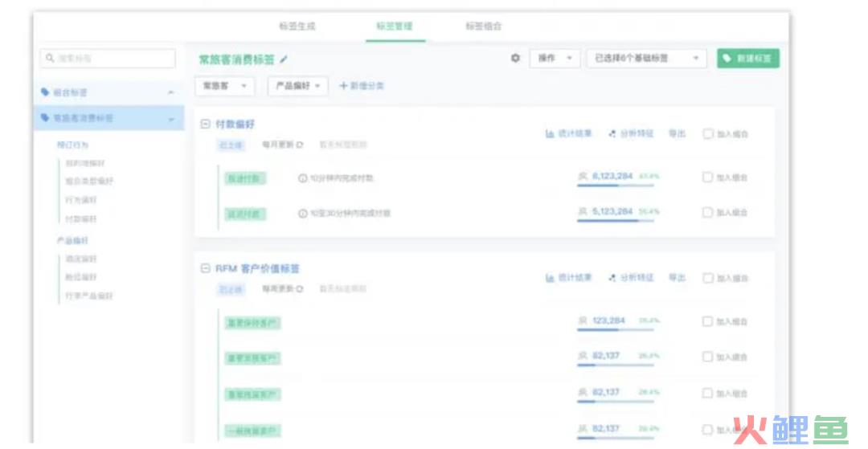The width and height of the screenshot is (868, 449).
Task: Tick 加入组合 checkbox on second RFM tag row
Action: pyautogui.click(x=707, y=357)
